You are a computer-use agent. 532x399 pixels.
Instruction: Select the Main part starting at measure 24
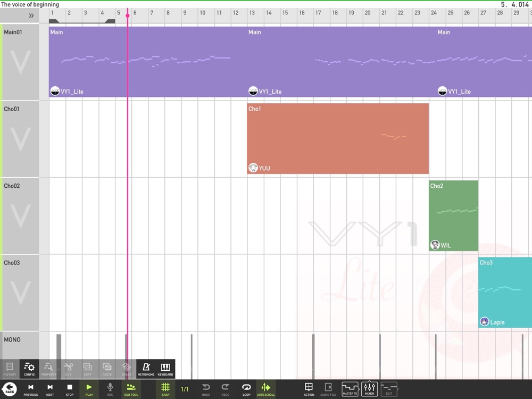[x=485, y=62]
